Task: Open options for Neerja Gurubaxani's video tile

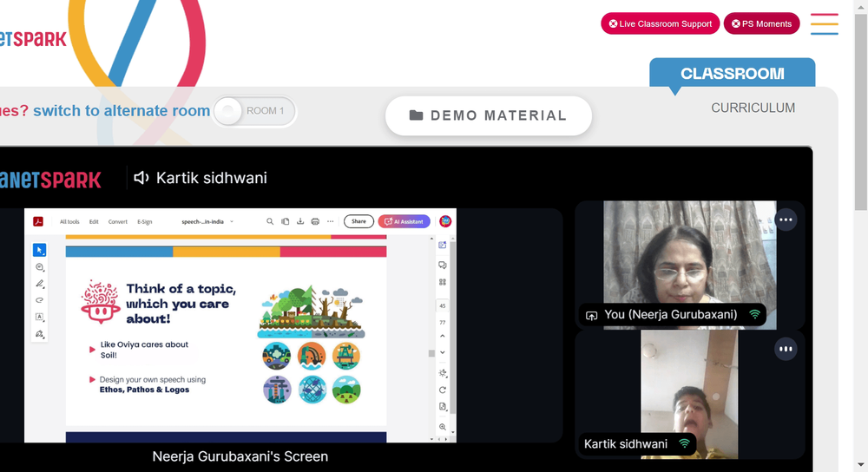Action: [786, 220]
